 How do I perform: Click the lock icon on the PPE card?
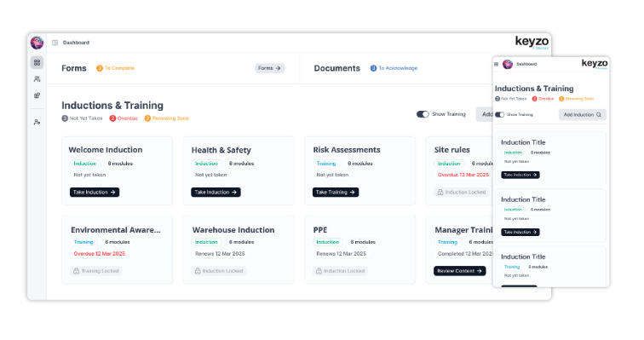[x=319, y=271]
